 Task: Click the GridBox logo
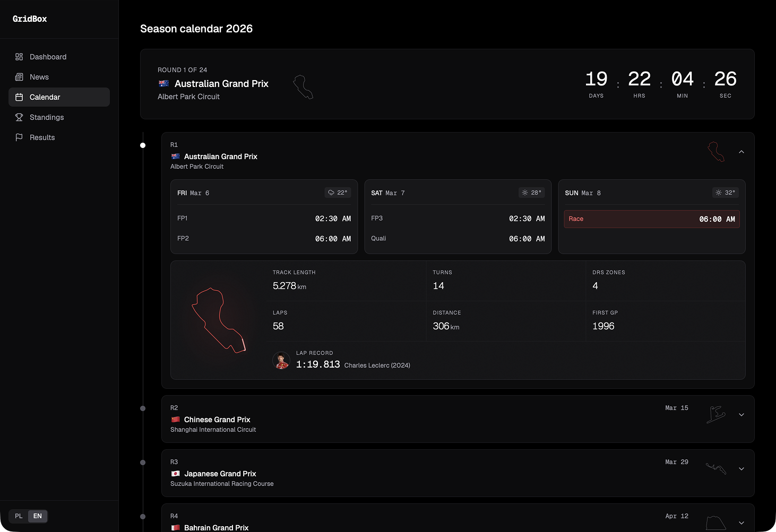point(29,19)
